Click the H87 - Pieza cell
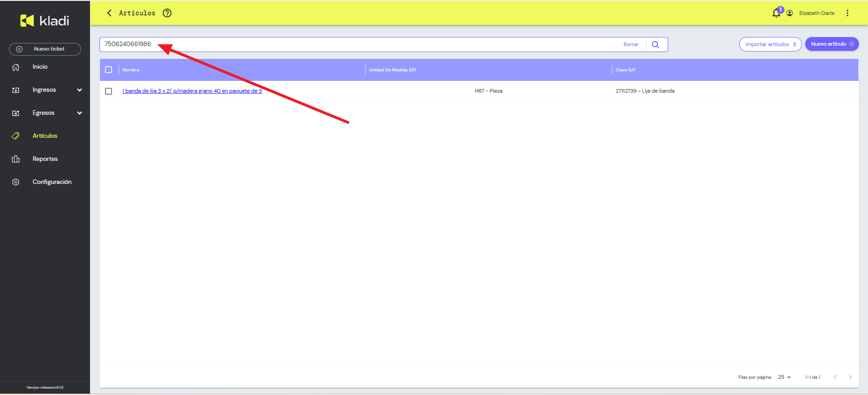This screenshot has height=395, width=868. 488,91
